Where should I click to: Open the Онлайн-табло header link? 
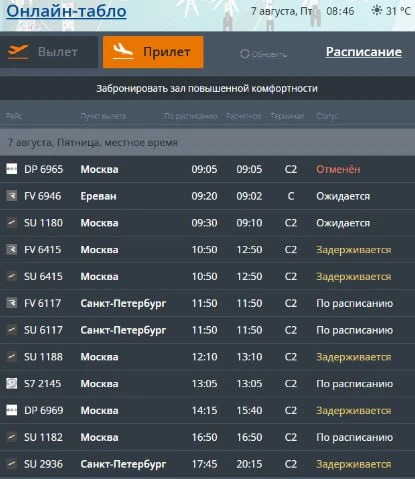click(x=66, y=11)
